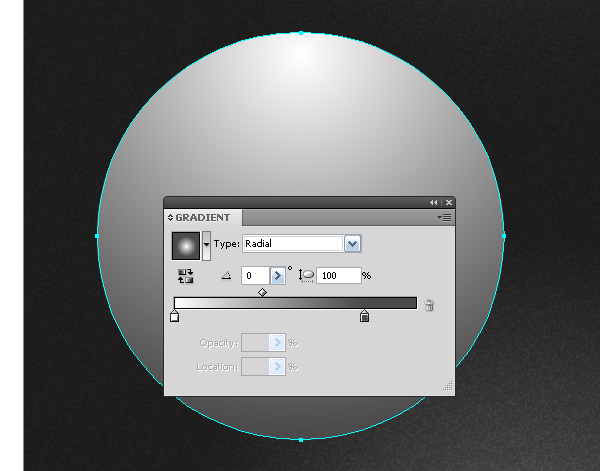Open the Gradient panel options menu
Image resolution: width=600 pixels, height=471 pixels.
[444, 218]
